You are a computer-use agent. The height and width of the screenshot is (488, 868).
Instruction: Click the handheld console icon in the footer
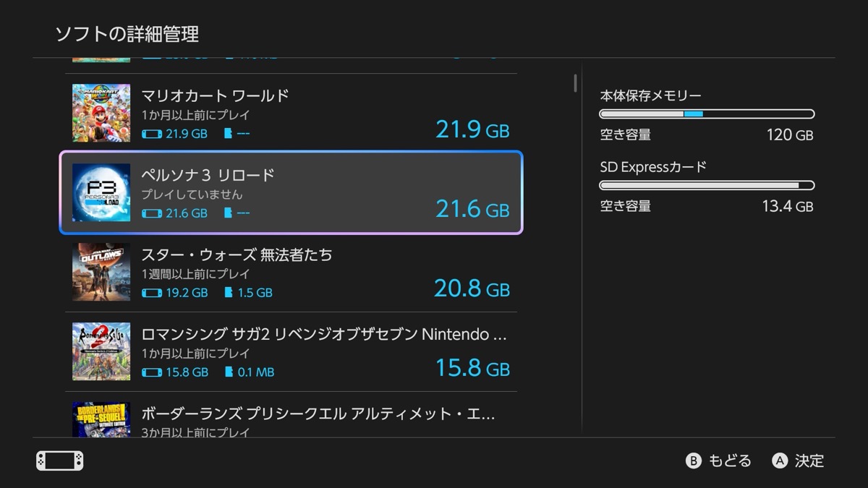click(x=60, y=461)
